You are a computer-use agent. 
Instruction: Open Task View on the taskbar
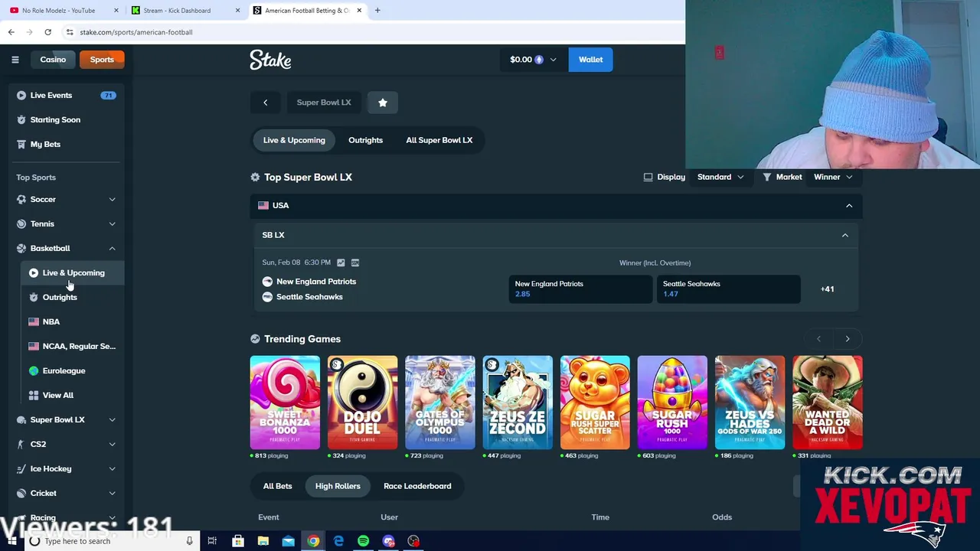pos(212,541)
